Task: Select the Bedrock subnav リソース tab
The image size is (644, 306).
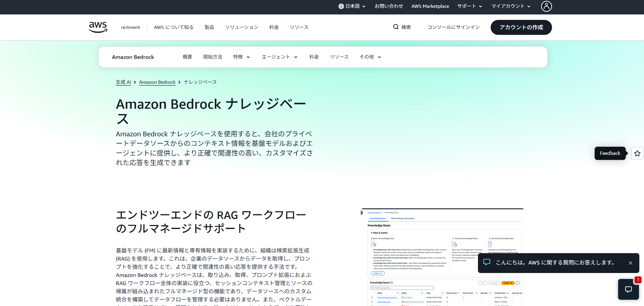Action: coord(339,57)
